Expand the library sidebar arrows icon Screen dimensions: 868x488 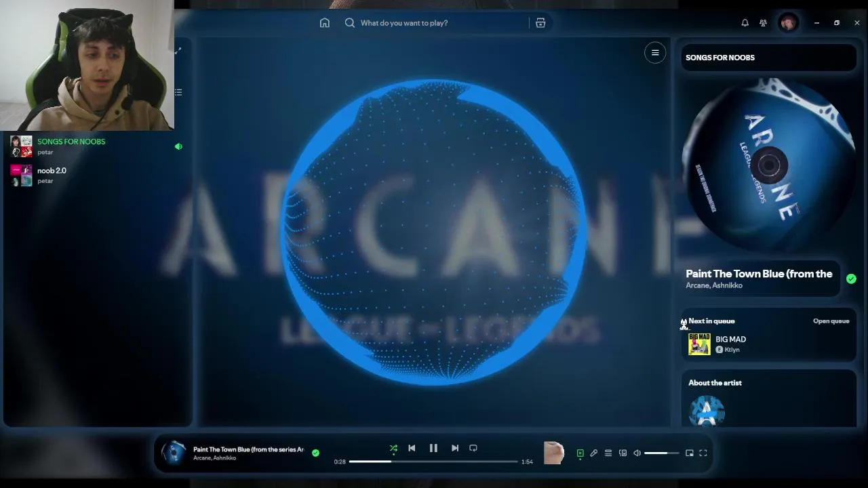[178, 51]
